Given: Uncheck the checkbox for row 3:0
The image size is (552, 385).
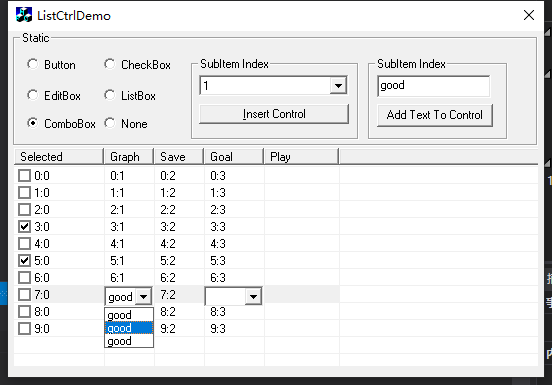Looking at the screenshot, I should click(24, 227).
